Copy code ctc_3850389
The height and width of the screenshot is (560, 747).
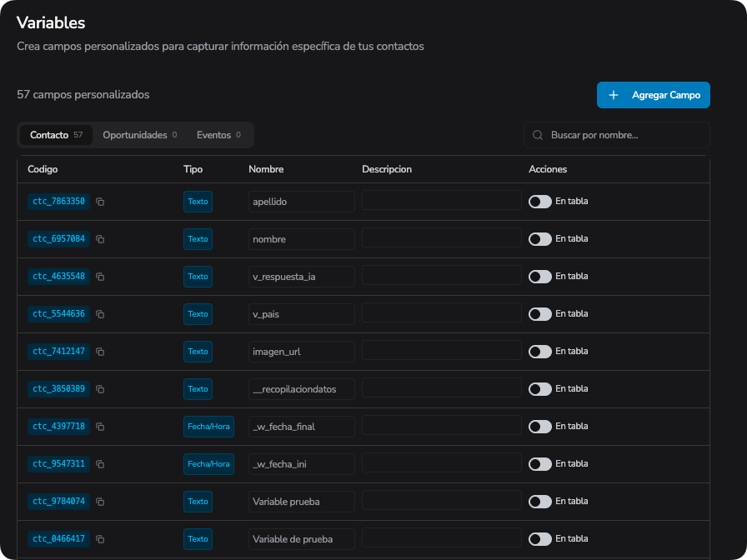(100, 389)
